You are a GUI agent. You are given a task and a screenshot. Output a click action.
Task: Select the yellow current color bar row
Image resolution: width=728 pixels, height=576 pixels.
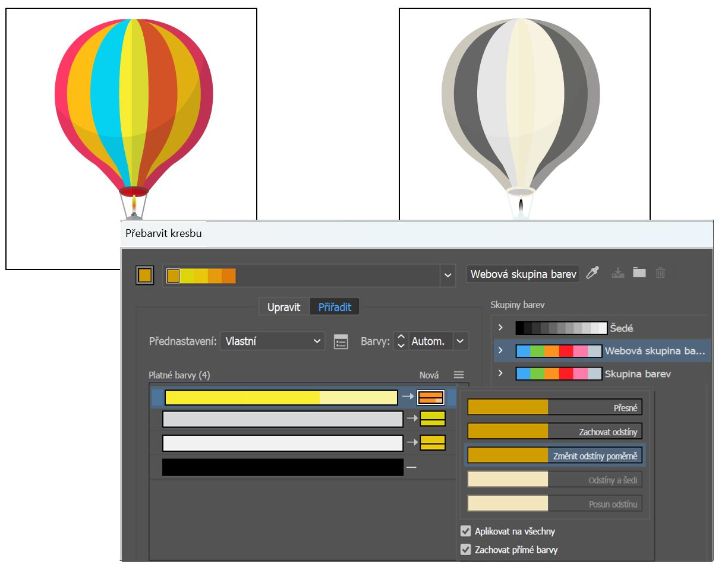point(281,397)
